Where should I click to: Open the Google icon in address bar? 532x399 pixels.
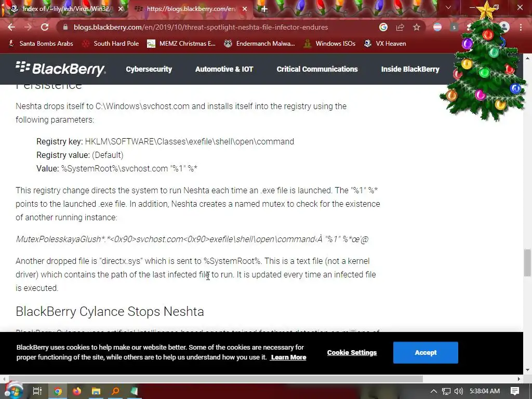click(x=383, y=27)
